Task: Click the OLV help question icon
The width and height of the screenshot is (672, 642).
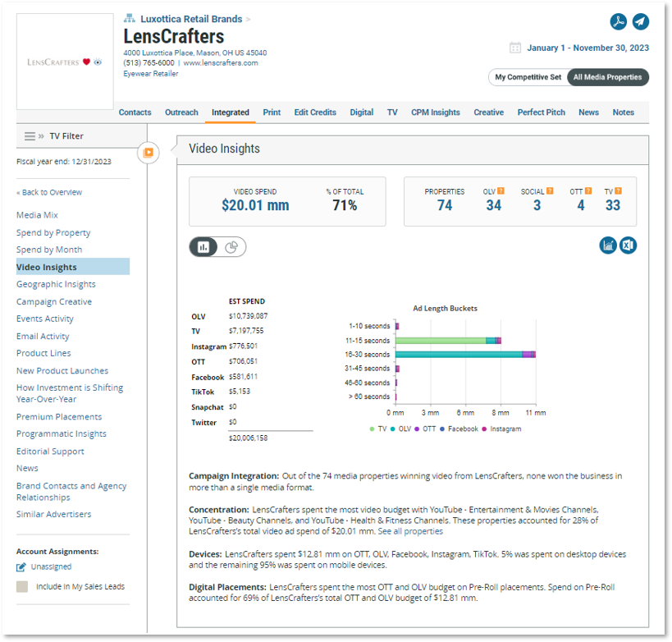Action: [501, 191]
